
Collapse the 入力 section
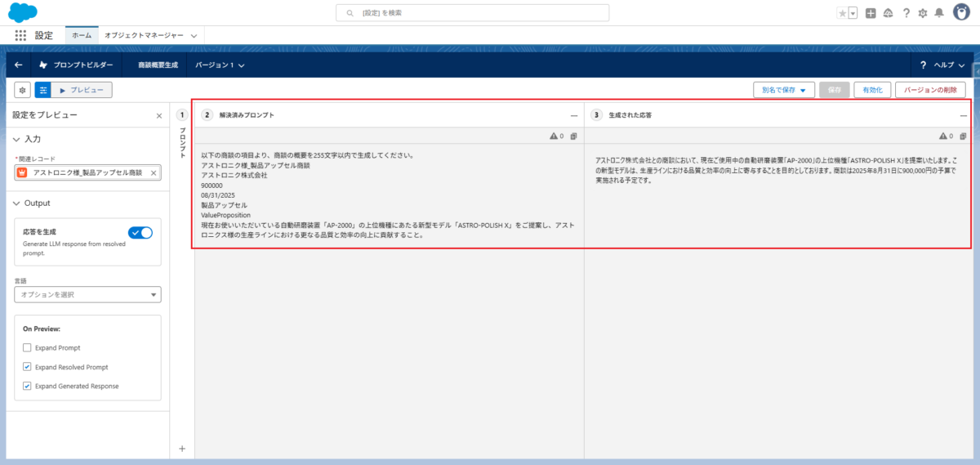point(18,140)
